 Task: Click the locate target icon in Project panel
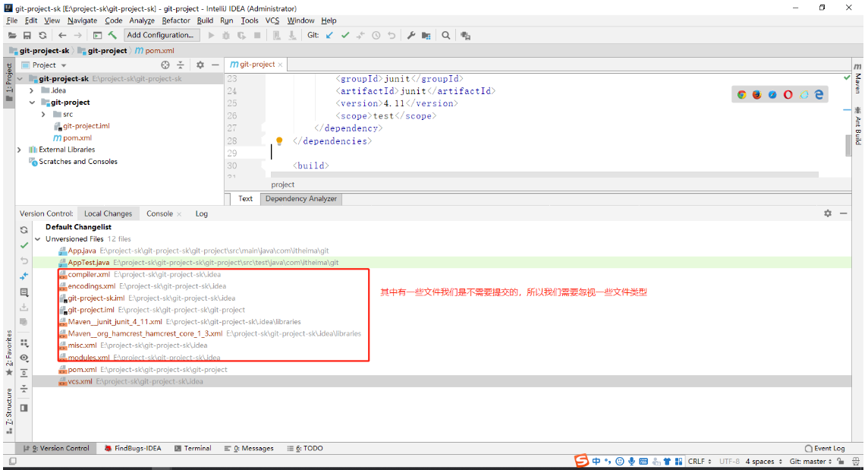165,65
